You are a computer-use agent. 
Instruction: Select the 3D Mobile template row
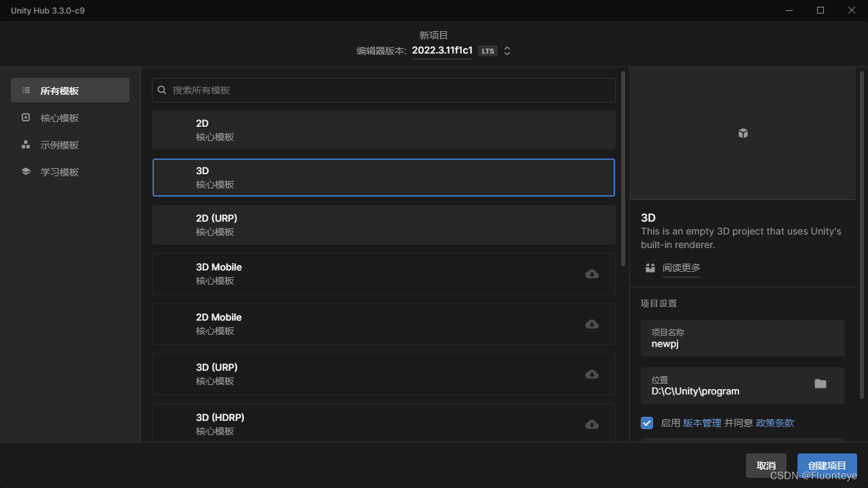(384, 274)
